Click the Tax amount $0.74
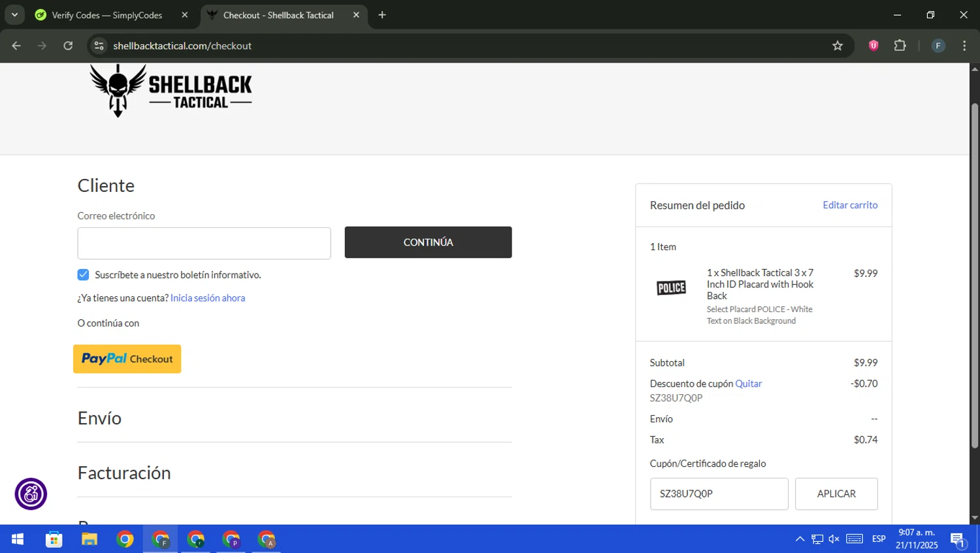 (x=866, y=440)
